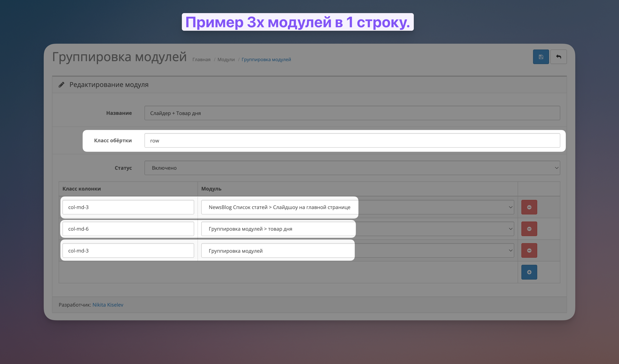This screenshot has width=619, height=364.
Task: Go back using the return arrow button
Action: [x=558, y=57]
